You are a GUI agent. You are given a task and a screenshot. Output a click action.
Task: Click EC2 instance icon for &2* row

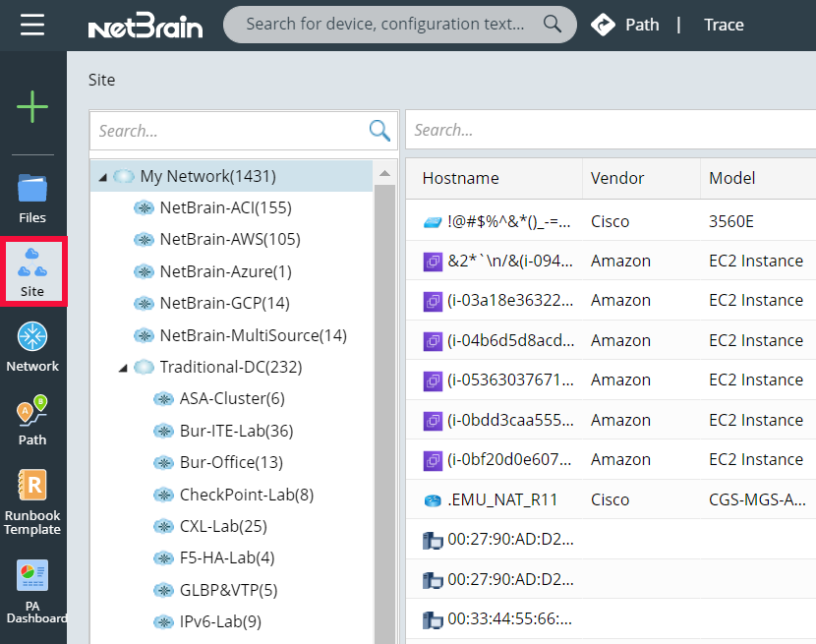433,262
